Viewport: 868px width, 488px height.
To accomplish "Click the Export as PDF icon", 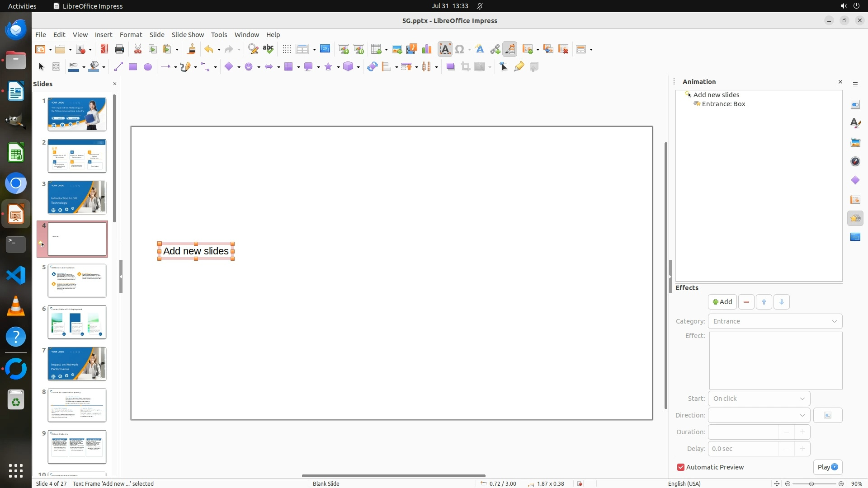I will pyautogui.click(x=104, y=49).
